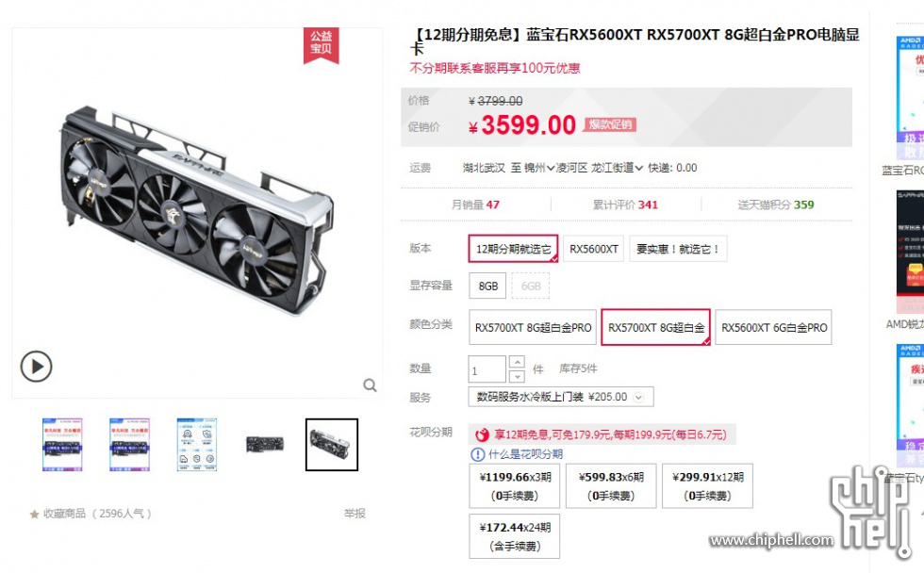924x573 pixels.
Task: Click the 爆款促销 promotion tag
Action: click(x=610, y=124)
